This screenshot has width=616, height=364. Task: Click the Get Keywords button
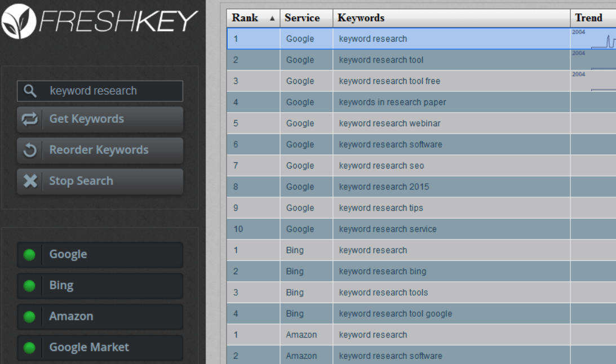coord(100,119)
